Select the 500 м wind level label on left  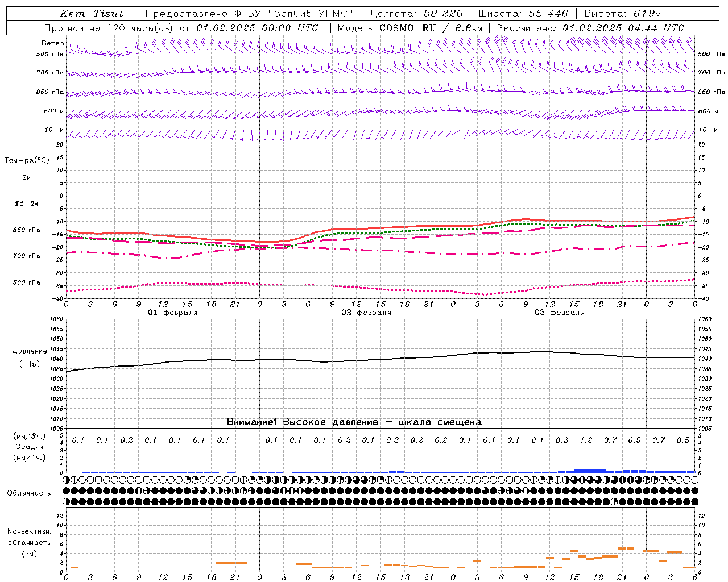pyautogui.click(x=55, y=111)
